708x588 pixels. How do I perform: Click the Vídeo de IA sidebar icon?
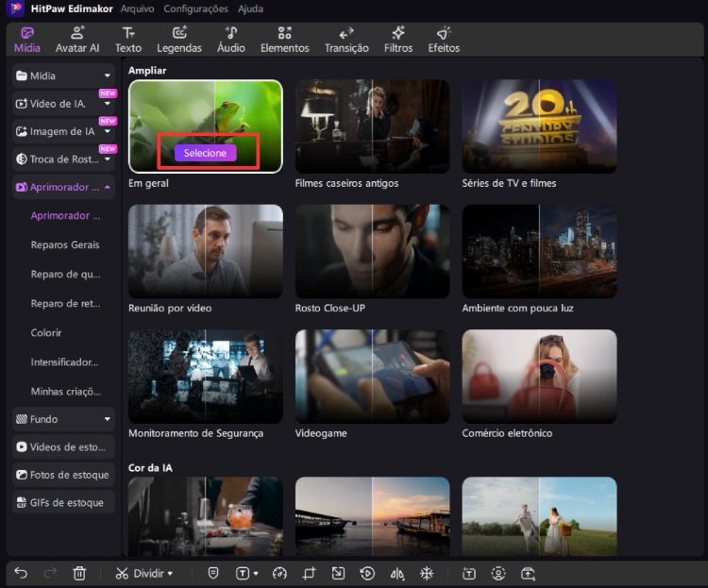pos(21,104)
